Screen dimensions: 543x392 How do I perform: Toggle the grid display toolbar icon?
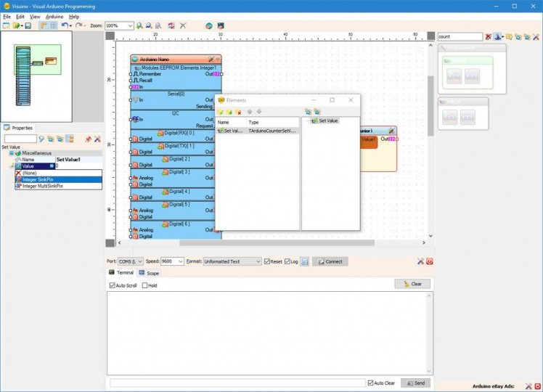click(53, 25)
